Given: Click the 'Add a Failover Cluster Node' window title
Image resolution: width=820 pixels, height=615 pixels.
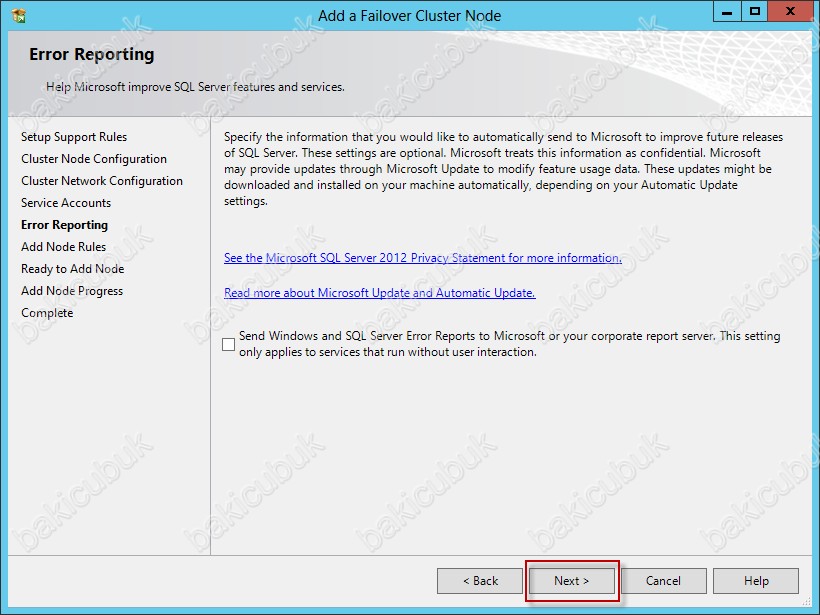Looking at the screenshot, I should (x=409, y=16).
